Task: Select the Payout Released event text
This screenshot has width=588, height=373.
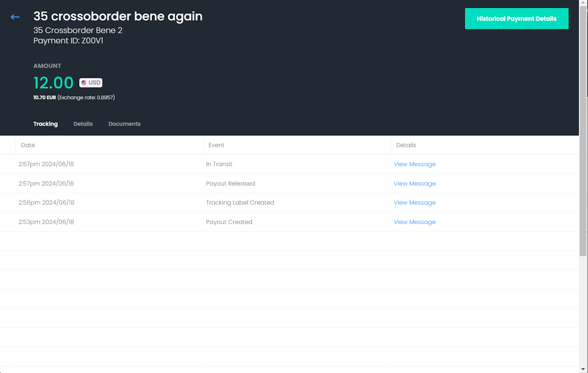Action: 230,184
